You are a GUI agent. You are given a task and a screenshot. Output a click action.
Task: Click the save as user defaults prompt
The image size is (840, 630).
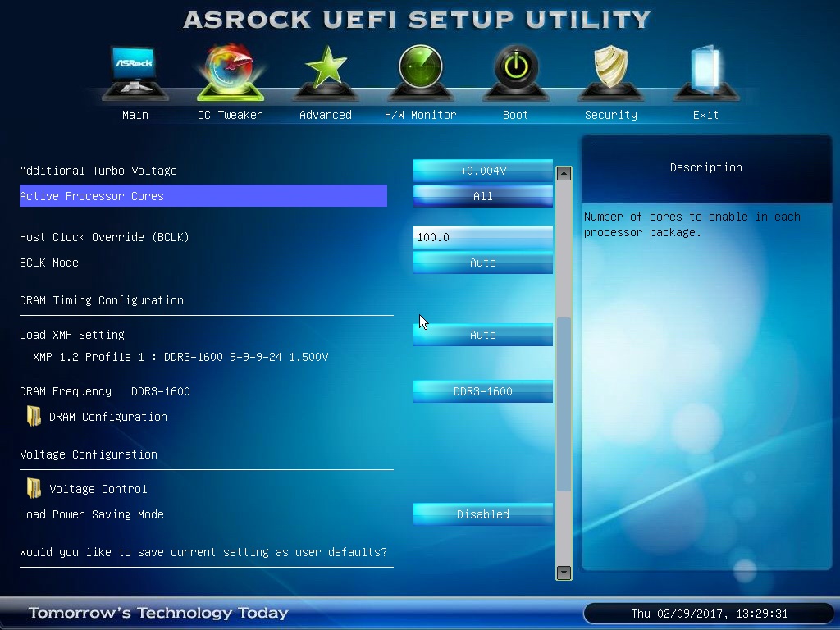click(x=203, y=552)
